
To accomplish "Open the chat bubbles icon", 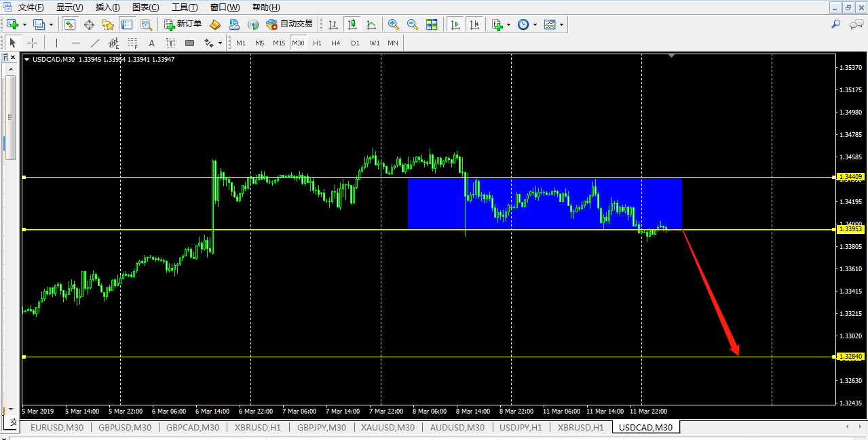I will tap(856, 24).
